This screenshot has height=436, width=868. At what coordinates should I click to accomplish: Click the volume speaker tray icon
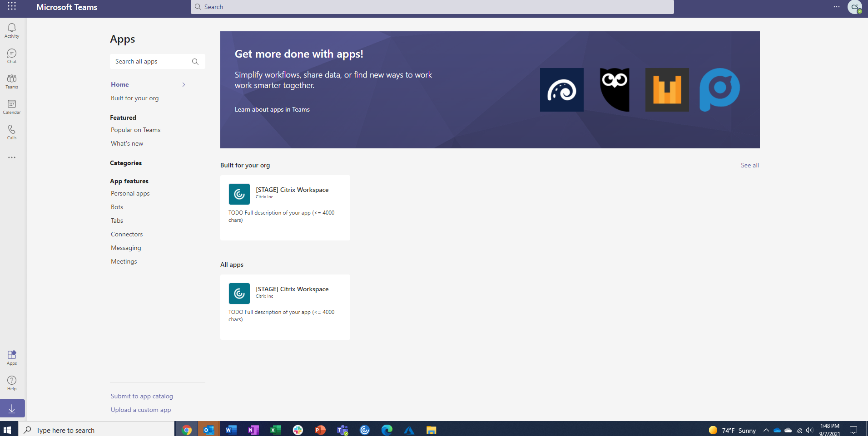809,430
